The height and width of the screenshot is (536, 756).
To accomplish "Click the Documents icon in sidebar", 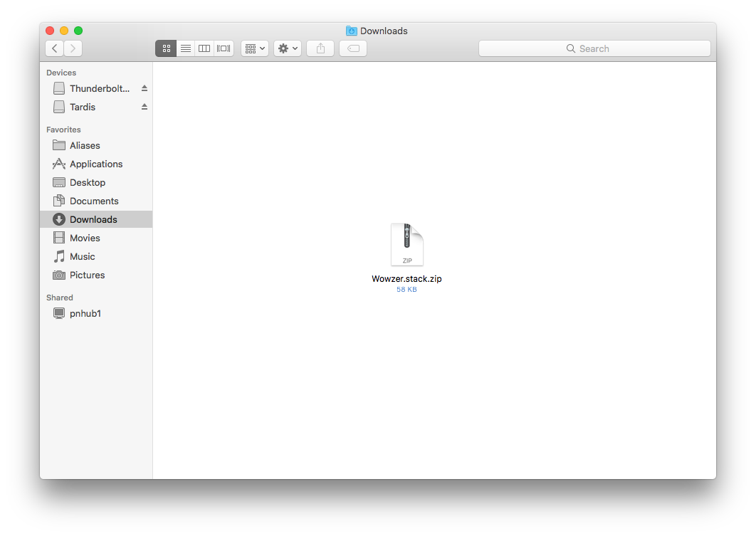I will [59, 201].
